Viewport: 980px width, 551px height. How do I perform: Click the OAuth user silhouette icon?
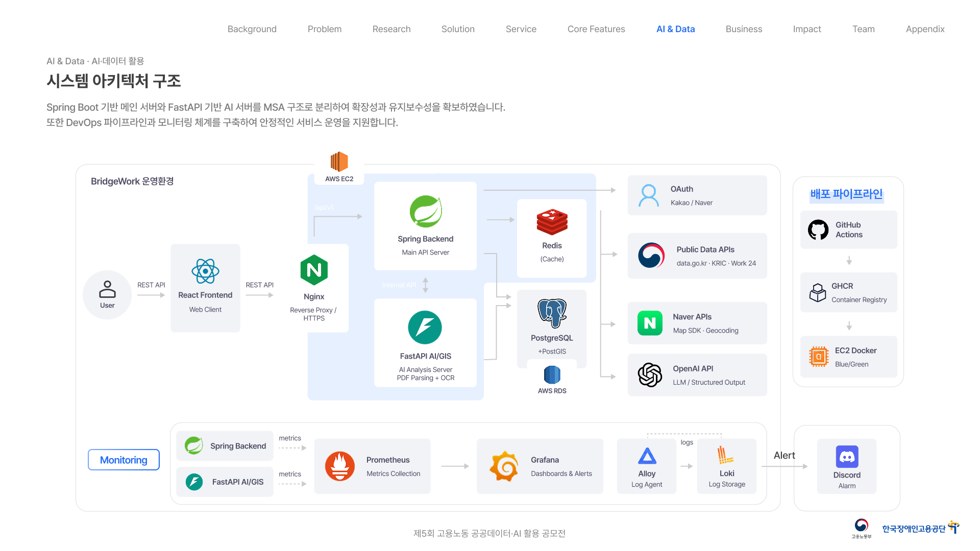point(649,195)
